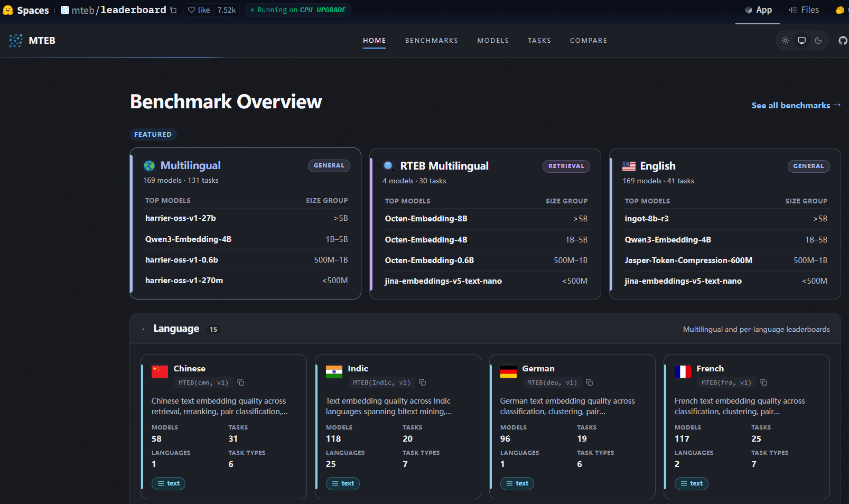This screenshot has height=504, width=849.
Task: Click the RTEB Multilingual magnifier icon
Action: (x=389, y=166)
